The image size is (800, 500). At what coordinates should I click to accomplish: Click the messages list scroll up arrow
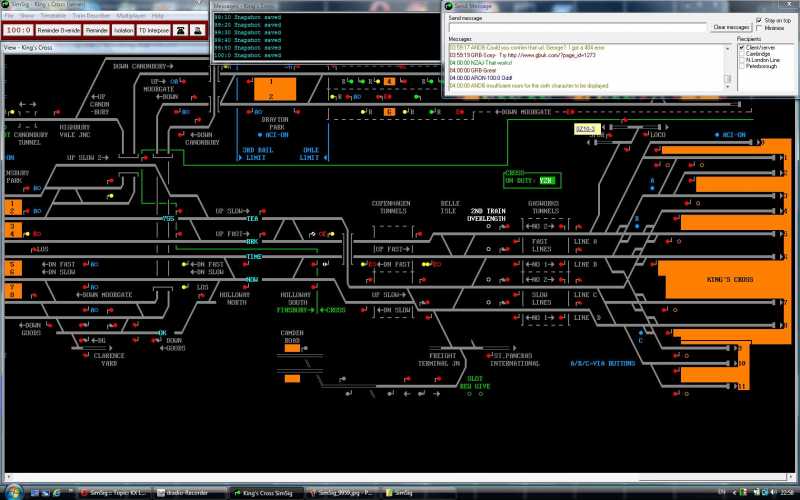728,48
